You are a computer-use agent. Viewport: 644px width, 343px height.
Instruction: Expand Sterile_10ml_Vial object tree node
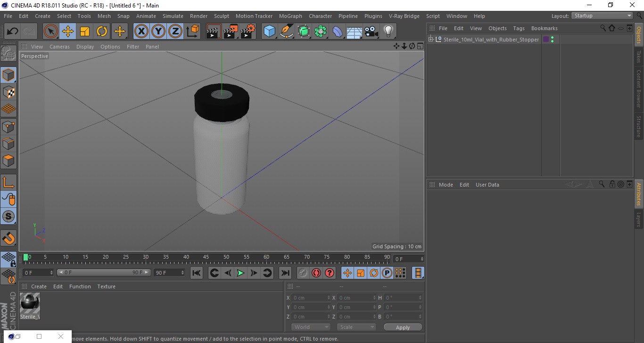point(430,40)
